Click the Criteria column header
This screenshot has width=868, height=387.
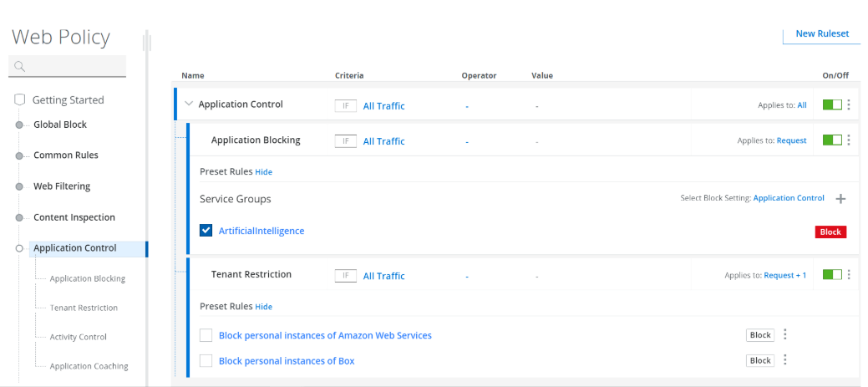(x=349, y=76)
